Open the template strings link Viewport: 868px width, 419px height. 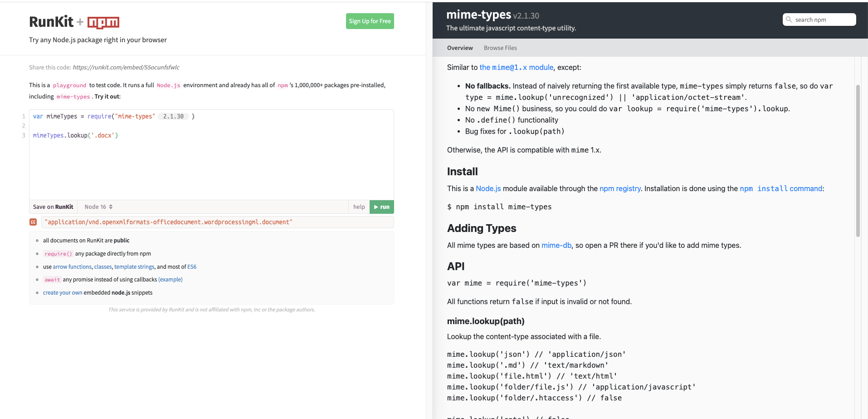click(134, 266)
